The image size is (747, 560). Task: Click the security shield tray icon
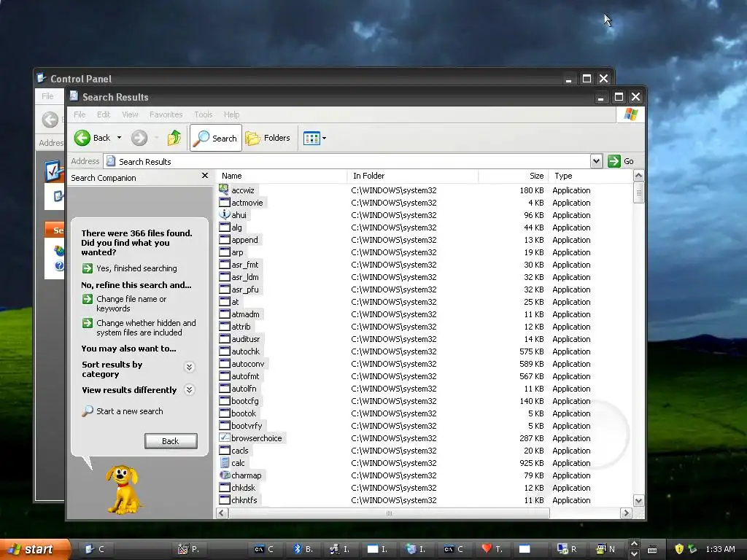pyautogui.click(x=679, y=549)
